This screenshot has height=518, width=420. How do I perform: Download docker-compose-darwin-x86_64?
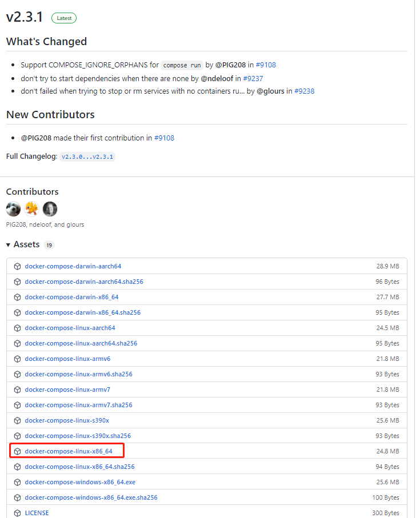click(71, 298)
